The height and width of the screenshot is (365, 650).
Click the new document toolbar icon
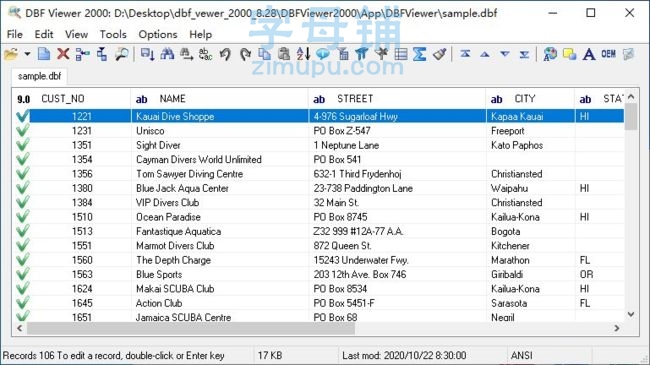[44, 54]
